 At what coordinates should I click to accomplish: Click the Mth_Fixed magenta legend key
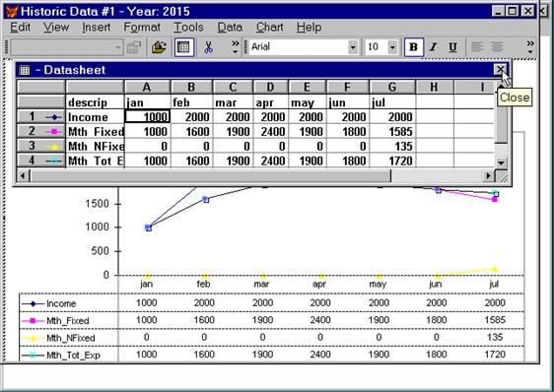point(33,321)
